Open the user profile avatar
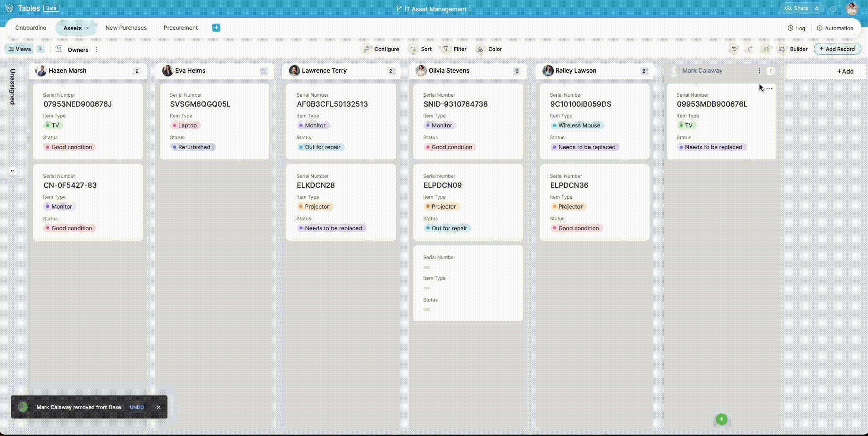The height and width of the screenshot is (436, 868). (x=851, y=8)
